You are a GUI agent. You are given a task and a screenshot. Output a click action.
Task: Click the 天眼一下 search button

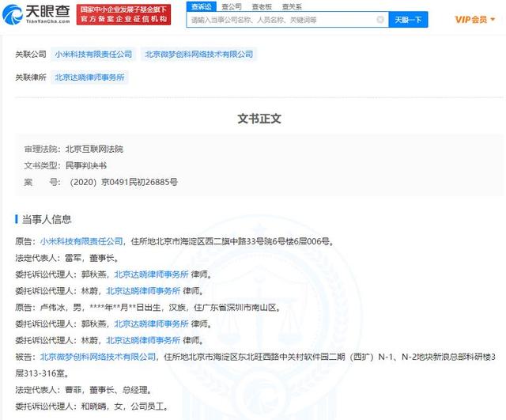click(x=408, y=20)
